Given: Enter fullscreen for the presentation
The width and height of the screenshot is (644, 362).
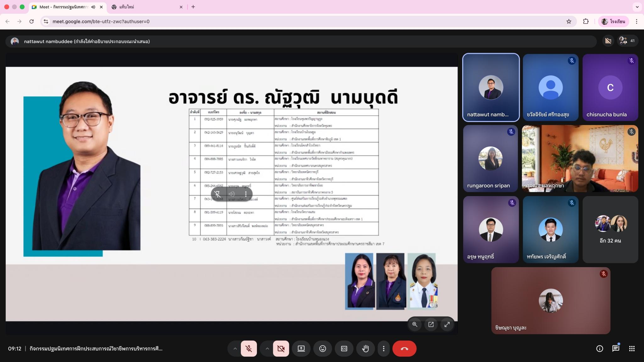Looking at the screenshot, I should point(447,325).
